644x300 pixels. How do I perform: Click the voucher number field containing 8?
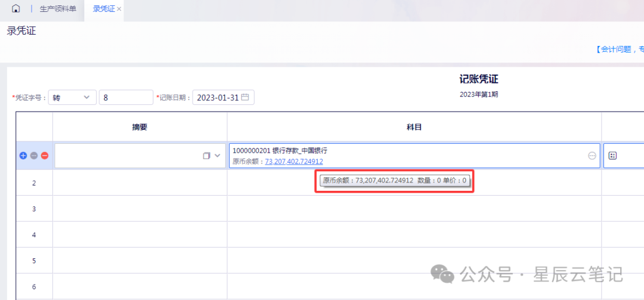pos(126,97)
